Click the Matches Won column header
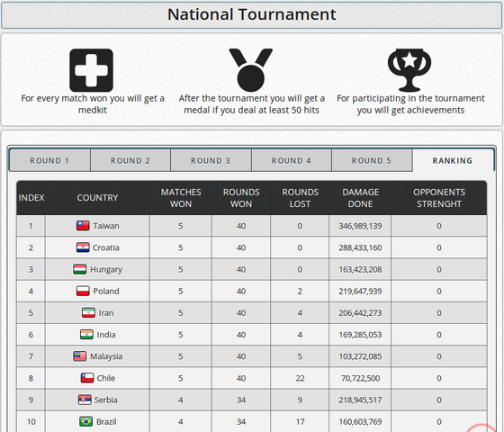This screenshot has width=504, height=432. pyautogui.click(x=181, y=198)
